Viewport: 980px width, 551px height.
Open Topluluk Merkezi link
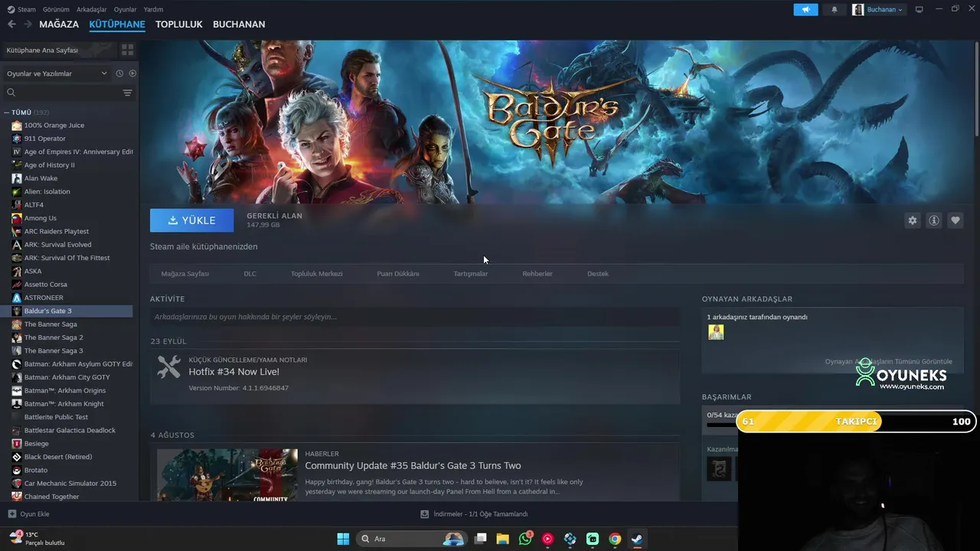pos(317,274)
